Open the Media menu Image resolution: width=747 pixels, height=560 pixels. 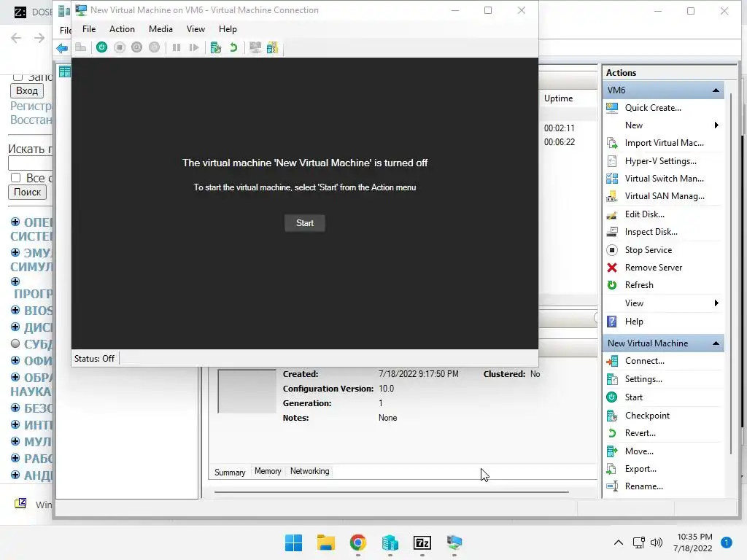pyautogui.click(x=160, y=29)
